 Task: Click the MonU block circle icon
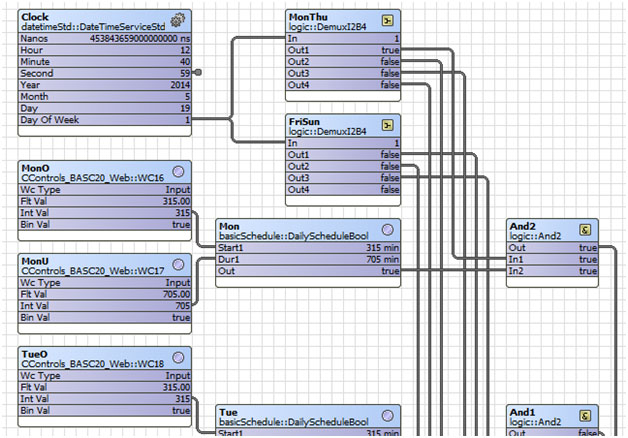[178, 263]
